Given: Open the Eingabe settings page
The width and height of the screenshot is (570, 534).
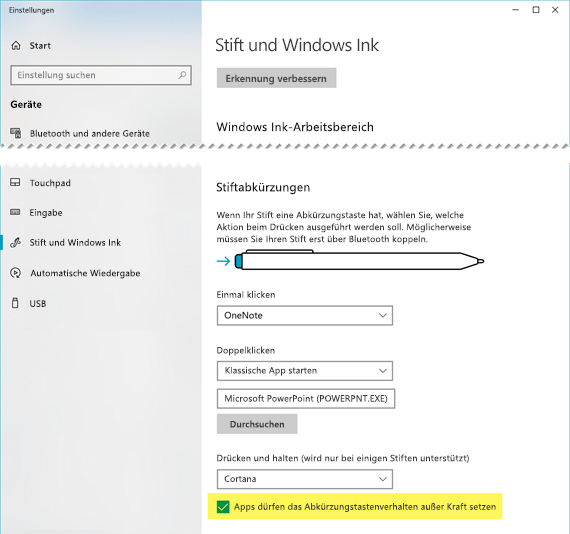Looking at the screenshot, I should [46, 213].
